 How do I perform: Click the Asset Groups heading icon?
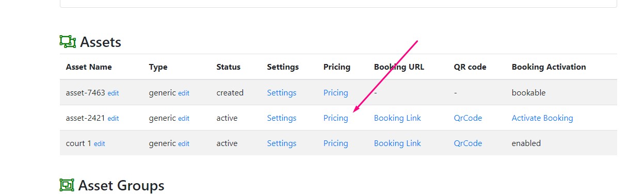tap(67, 185)
